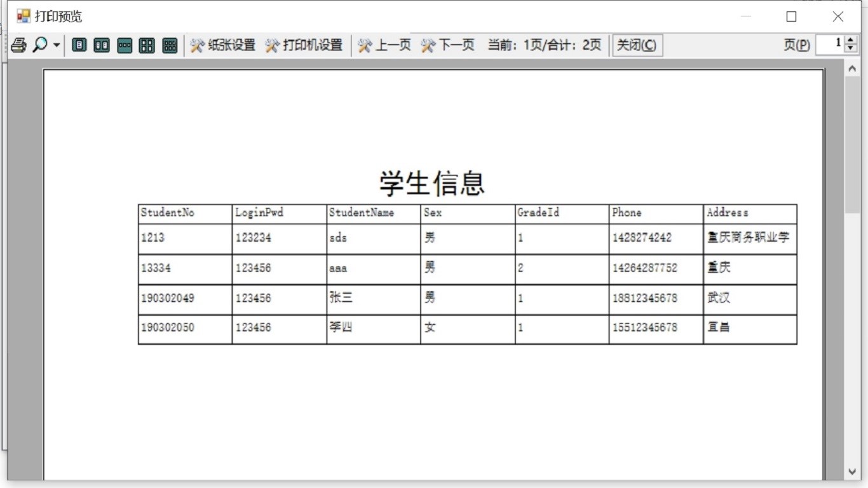
Task: Click the Phone column header
Action: 656,213
